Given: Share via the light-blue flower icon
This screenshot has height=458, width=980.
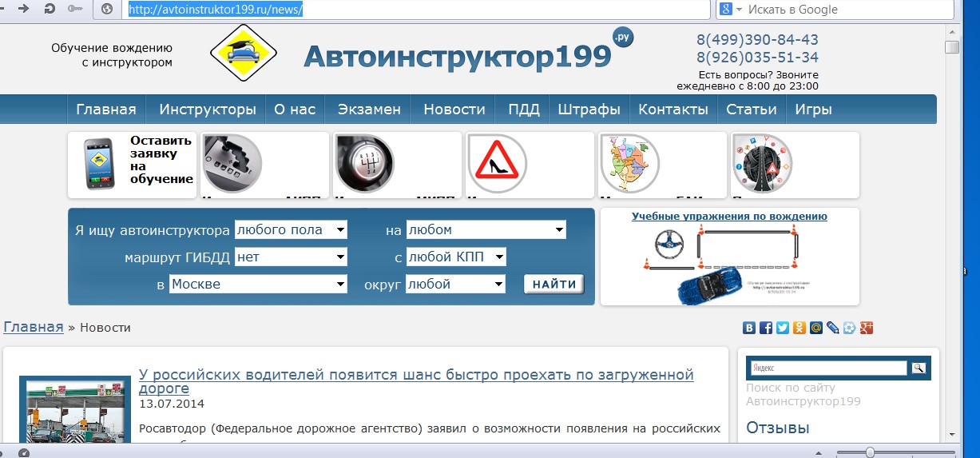Looking at the screenshot, I should [850, 328].
